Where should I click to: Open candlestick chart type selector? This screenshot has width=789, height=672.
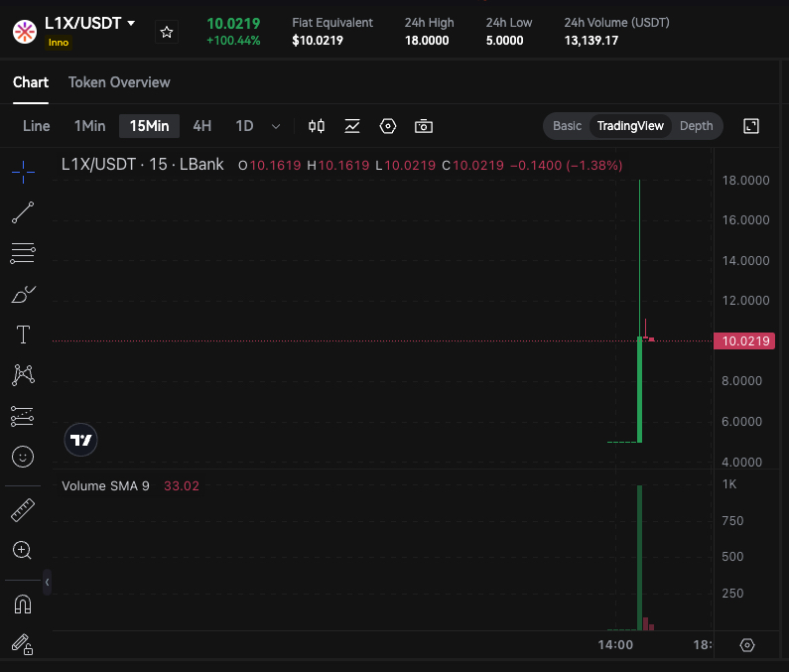point(317,126)
